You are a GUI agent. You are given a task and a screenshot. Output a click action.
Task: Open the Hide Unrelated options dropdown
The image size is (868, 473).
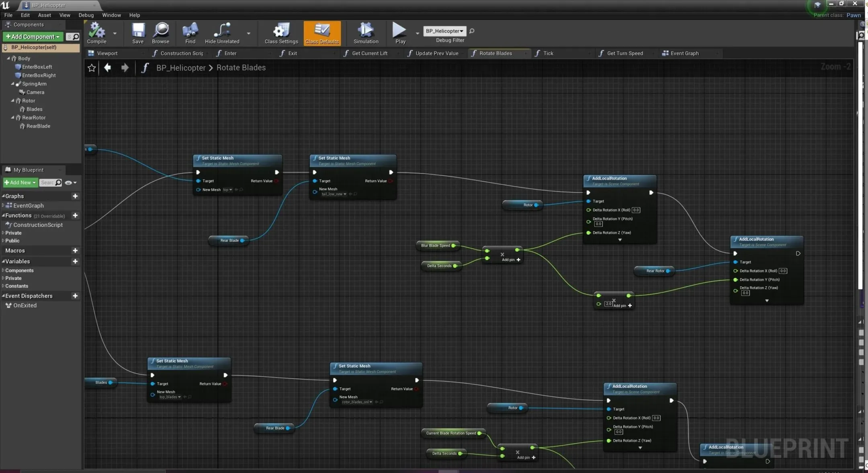click(x=249, y=33)
